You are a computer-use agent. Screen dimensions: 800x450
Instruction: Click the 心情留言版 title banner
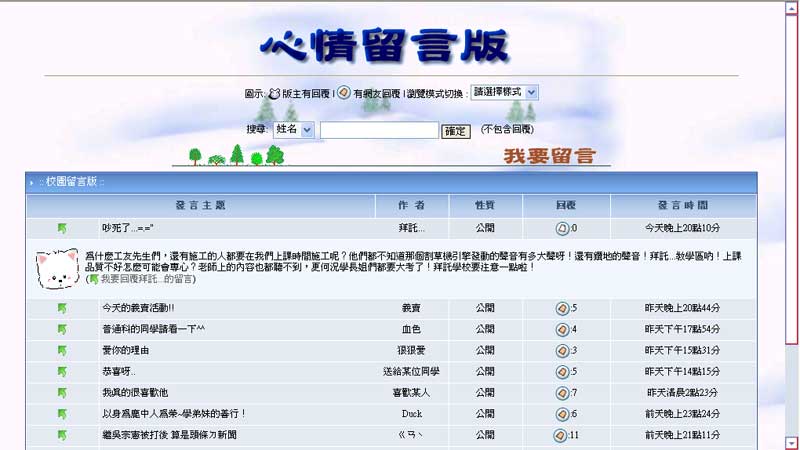[384, 45]
